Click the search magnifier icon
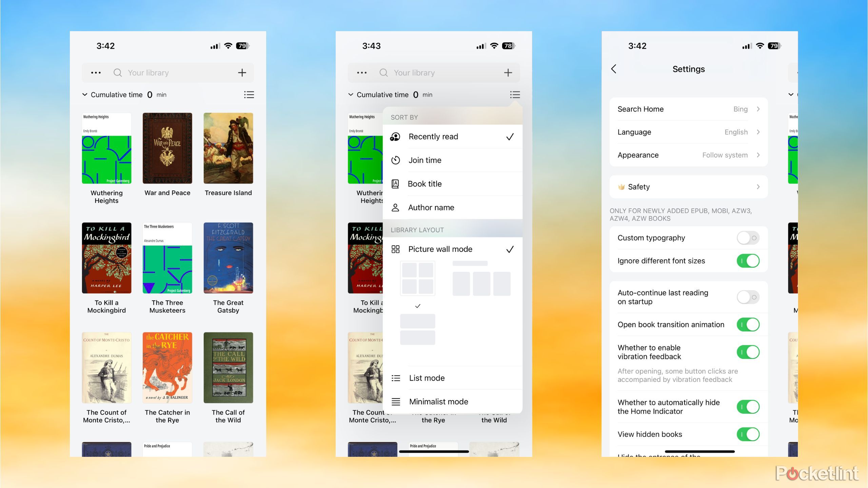This screenshot has width=868, height=488. click(x=117, y=72)
